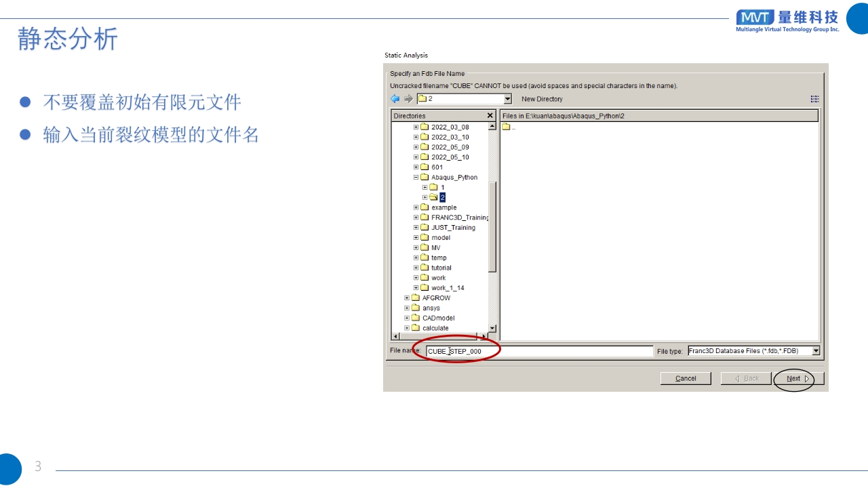
Task: Open the current directory path dropdown
Action: pyautogui.click(x=507, y=99)
